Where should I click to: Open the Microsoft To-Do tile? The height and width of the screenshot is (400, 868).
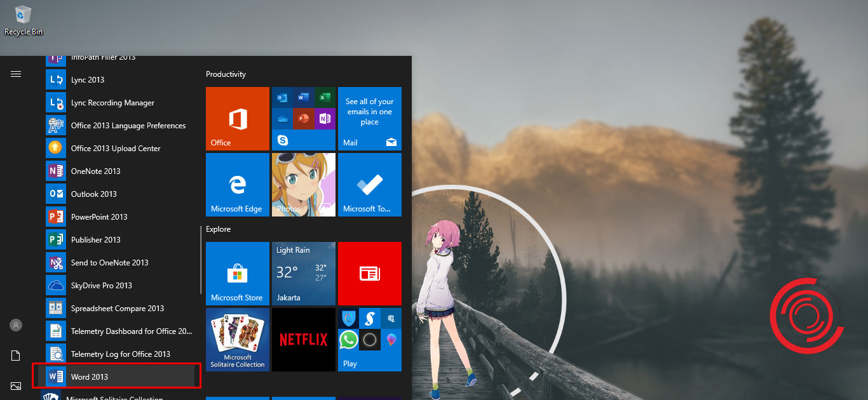click(369, 185)
